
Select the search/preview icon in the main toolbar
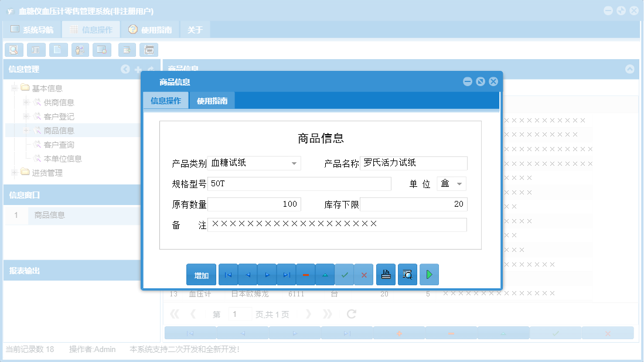(x=14, y=50)
